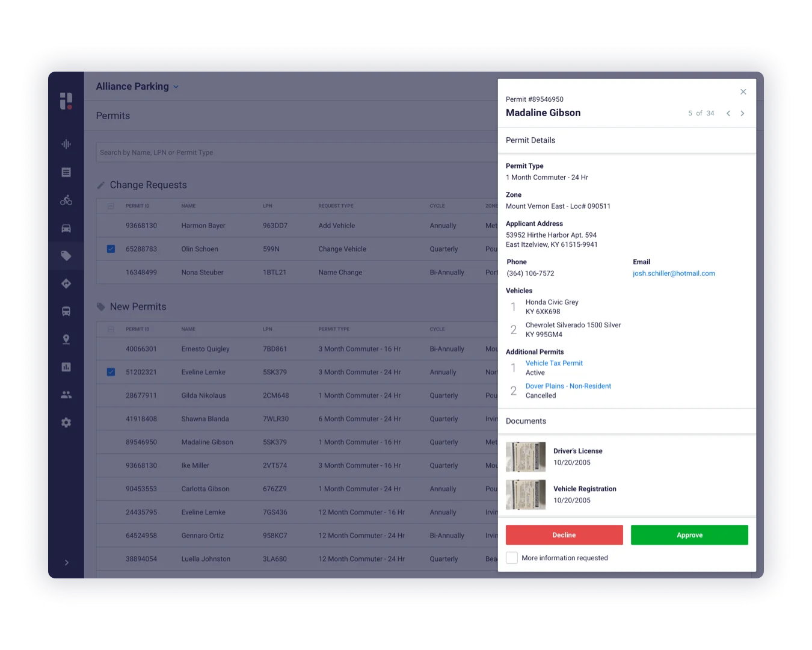The width and height of the screenshot is (812, 650).
Task: Click the Approve button
Action: (x=689, y=535)
